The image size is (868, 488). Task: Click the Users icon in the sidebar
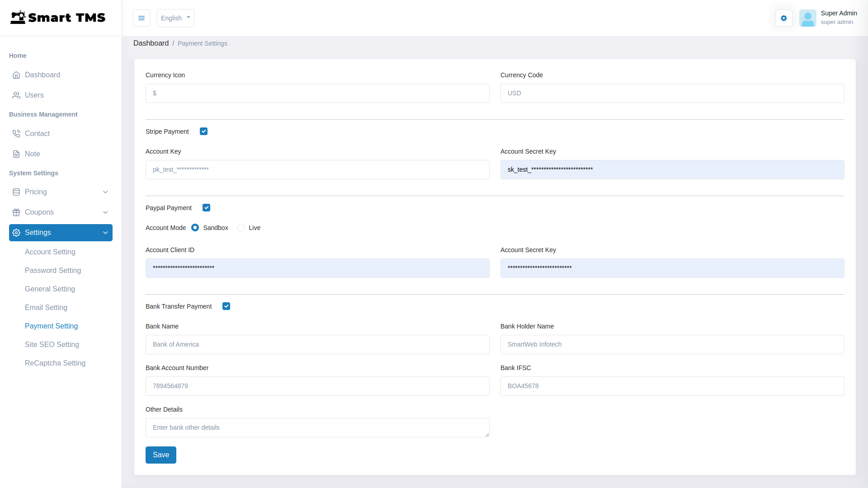click(16, 95)
